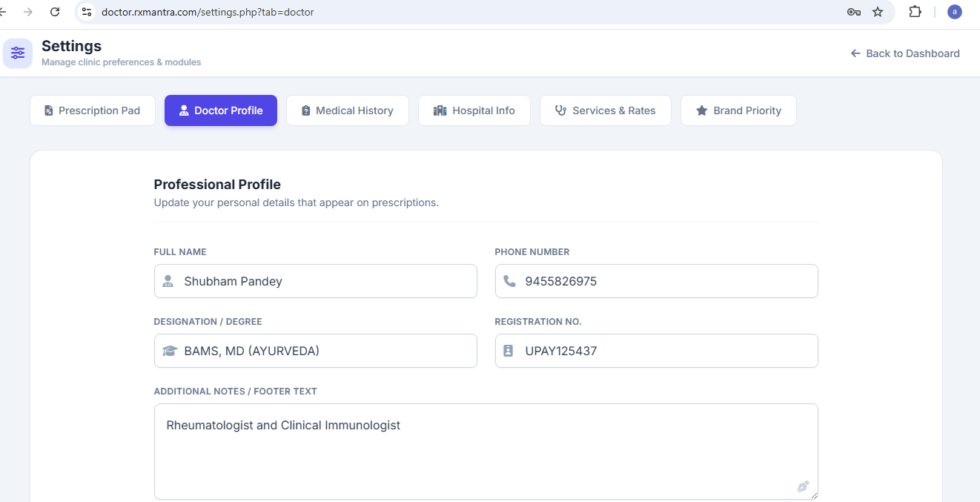Go forward with browser forward arrow

[x=28, y=12]
